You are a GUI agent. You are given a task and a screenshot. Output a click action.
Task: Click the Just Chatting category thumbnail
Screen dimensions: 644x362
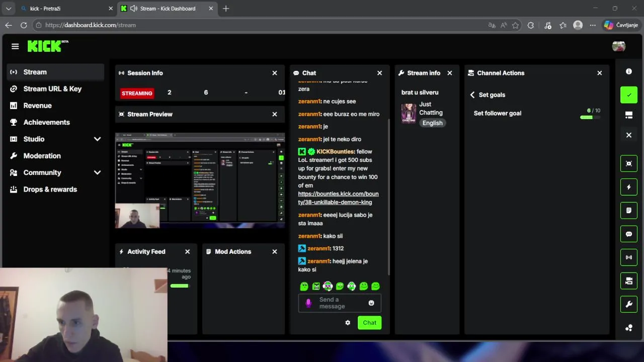click(x=409, y=113)
